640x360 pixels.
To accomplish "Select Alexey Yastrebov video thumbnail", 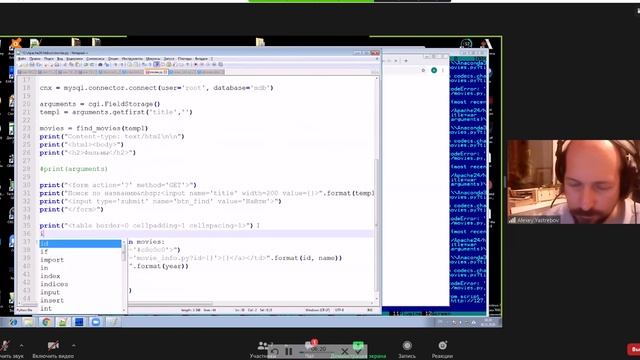I will click(x=573, y=182).
